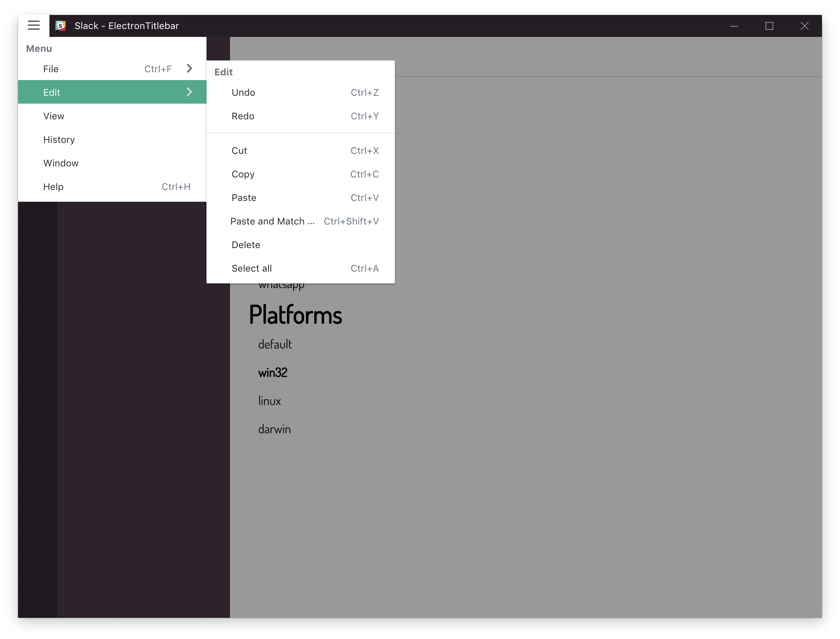Viewport: 840px width, 639px height.
Task: Expand the File menu submenu arrow
Action: [190, 68]
